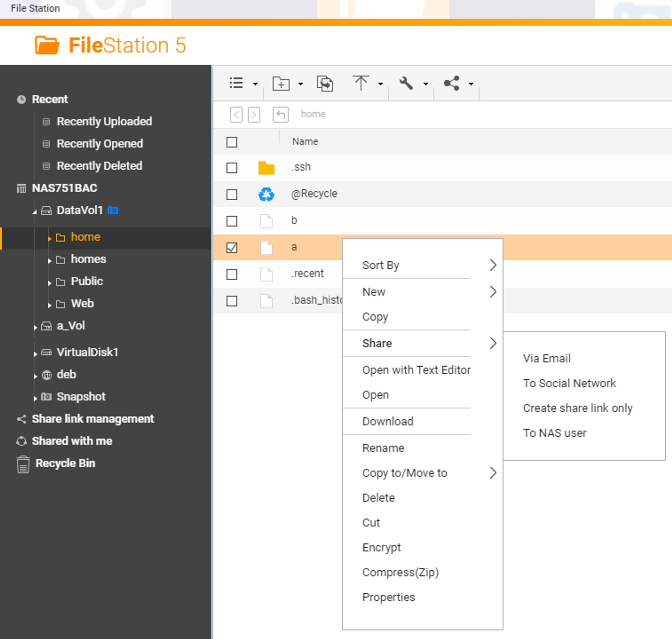Screen dimensions: 672x639
Task: Select the homes folder in tree
Action: point(88,259)
